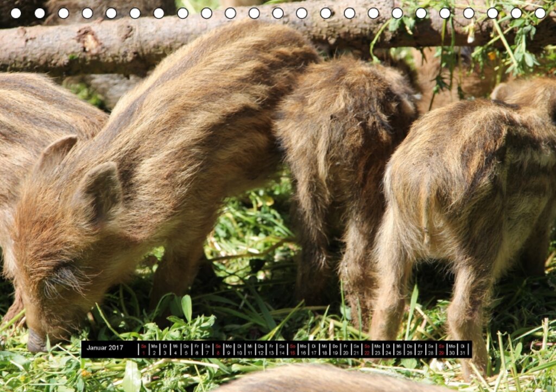This screenshot has height=392, width=556.
Task: Choose day 'Mi 25' in the calendar strip
Action: [399, 350]
